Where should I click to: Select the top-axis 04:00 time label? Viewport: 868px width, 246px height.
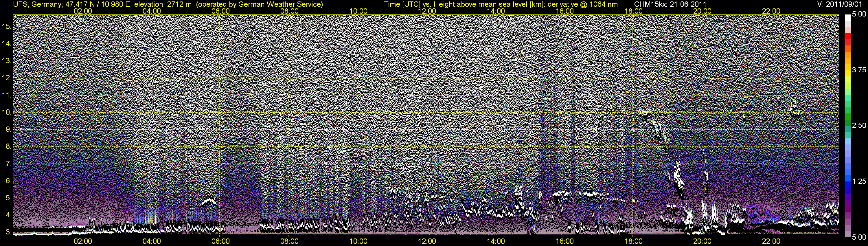pos(152,11)
